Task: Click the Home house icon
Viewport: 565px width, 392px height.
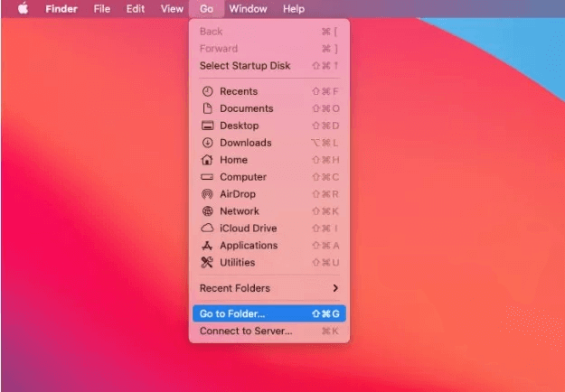Action: point(207,160)
